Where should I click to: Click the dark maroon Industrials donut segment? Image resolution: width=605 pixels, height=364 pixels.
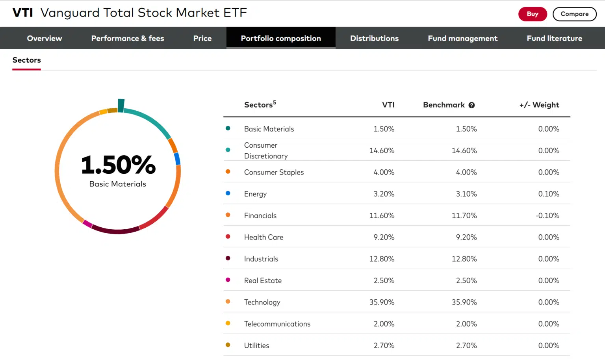tap(116, 231)
